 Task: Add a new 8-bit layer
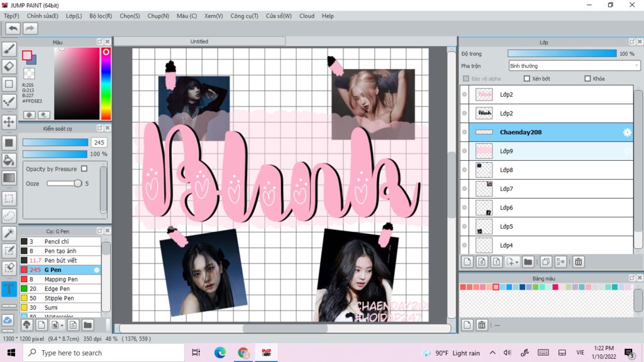[x=482, y=262]
